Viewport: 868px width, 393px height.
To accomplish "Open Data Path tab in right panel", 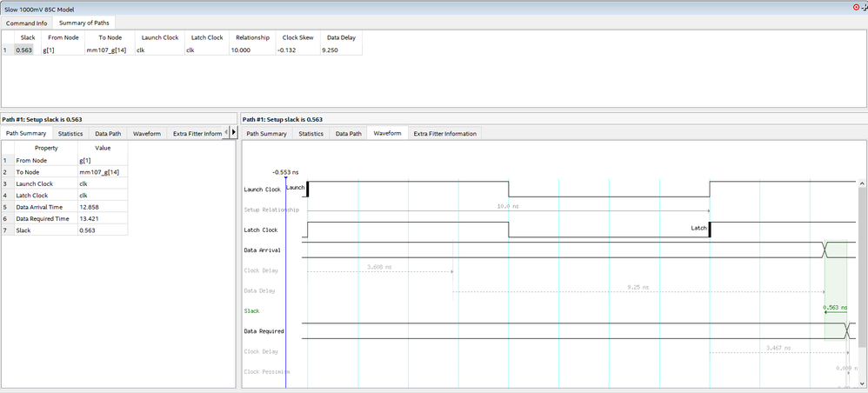I will tap(349, 134).
